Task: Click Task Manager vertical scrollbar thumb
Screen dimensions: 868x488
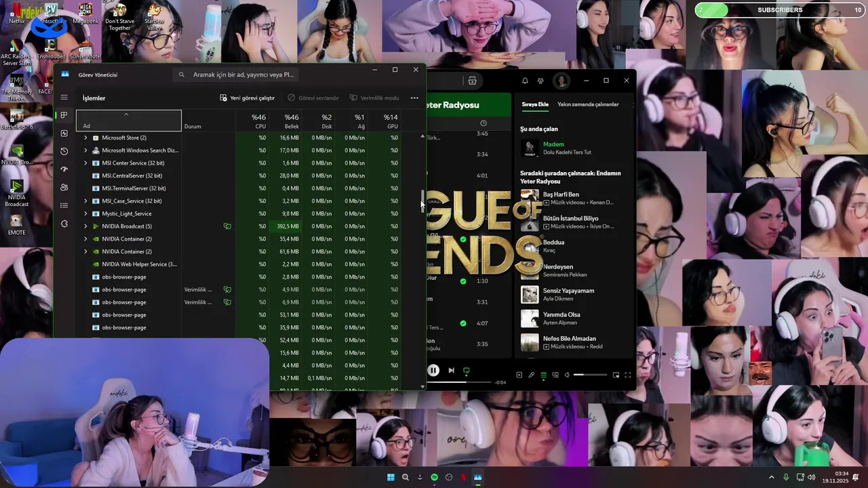Action: click(422, 201)
